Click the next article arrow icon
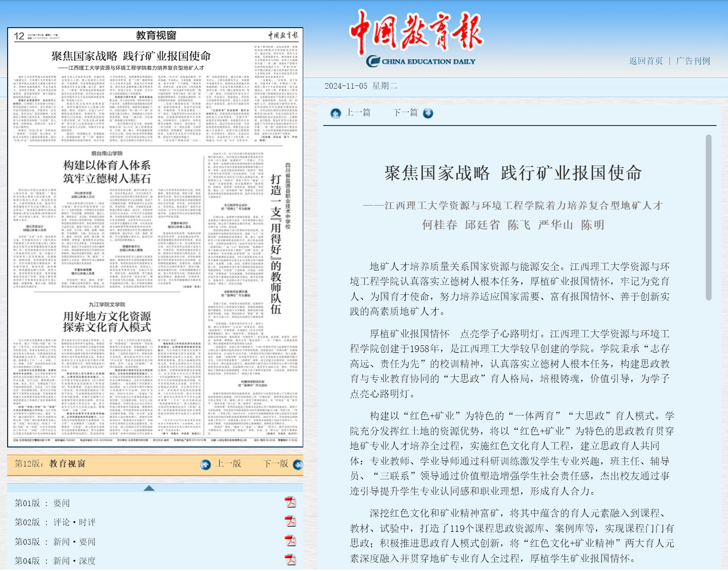 pyautogui.click(x=428, y=113)
